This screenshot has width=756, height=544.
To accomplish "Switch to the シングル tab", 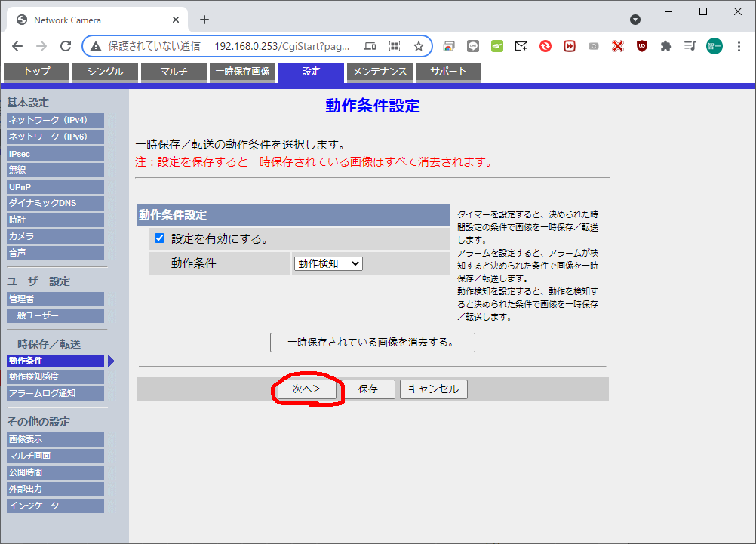I will coord(106,72).
